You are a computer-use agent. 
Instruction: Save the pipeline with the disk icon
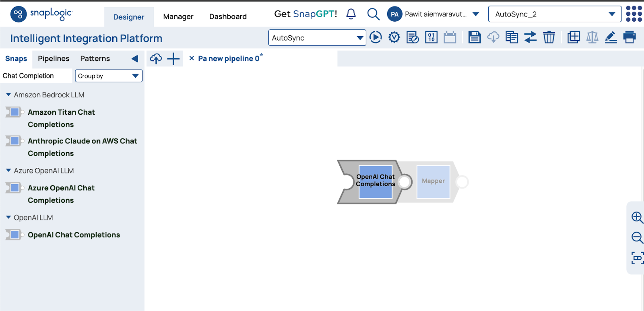475,37
